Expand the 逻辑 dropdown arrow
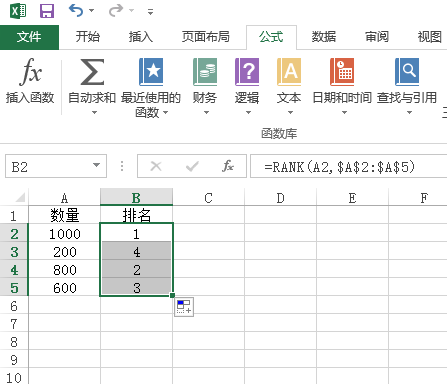 [248, 113]
